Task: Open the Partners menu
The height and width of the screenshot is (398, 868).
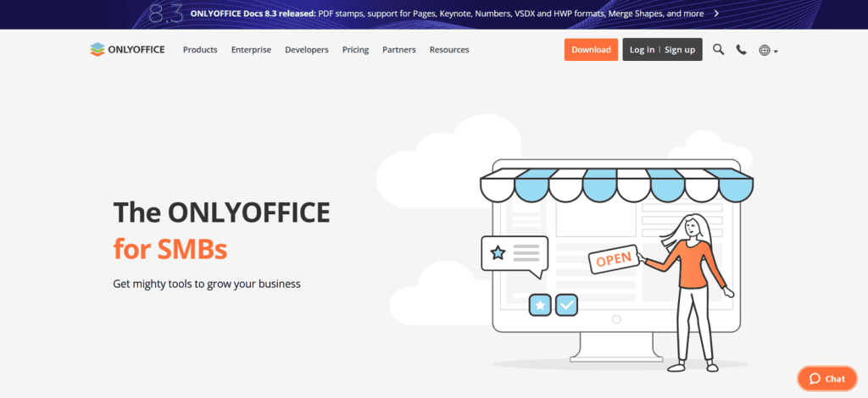Action: pyautogui.click(x=399, y=50)
